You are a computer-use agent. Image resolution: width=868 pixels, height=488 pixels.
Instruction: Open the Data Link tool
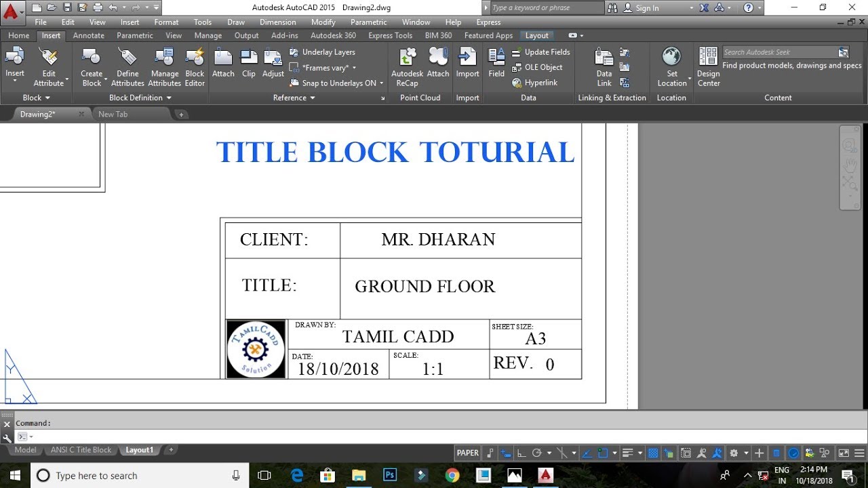[x=604, y=66]
